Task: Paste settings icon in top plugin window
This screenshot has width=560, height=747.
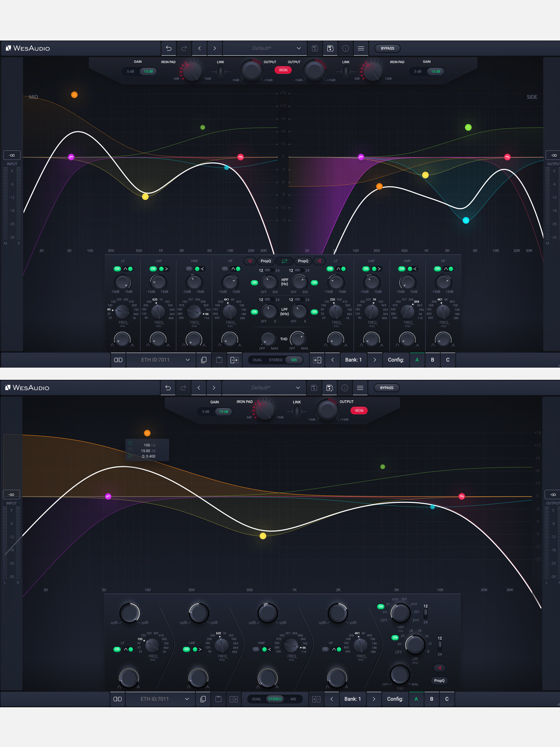Action: [x=219, y=360]
